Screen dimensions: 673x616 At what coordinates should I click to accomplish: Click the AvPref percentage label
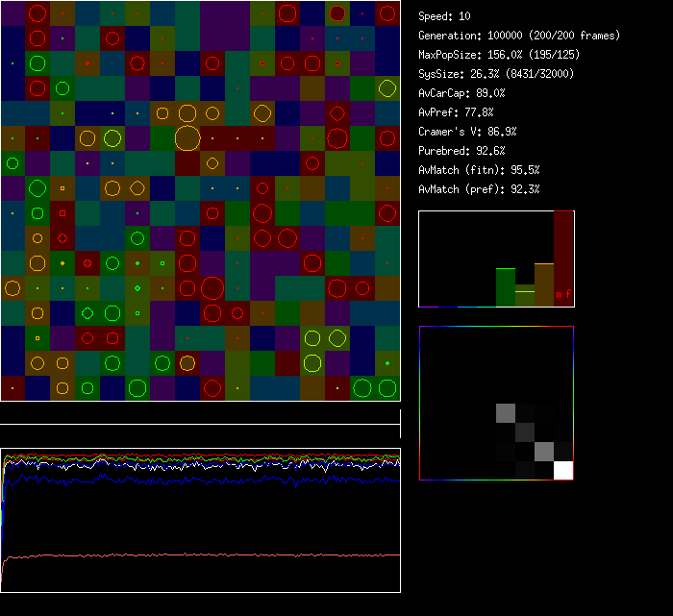click(x=456, y=112)
